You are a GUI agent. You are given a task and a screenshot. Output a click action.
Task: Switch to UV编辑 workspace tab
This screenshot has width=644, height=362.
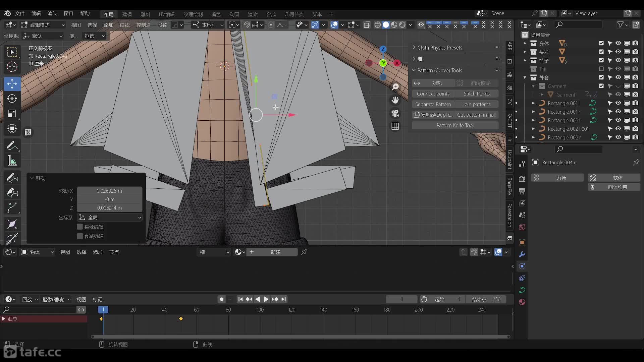point(167,14)
